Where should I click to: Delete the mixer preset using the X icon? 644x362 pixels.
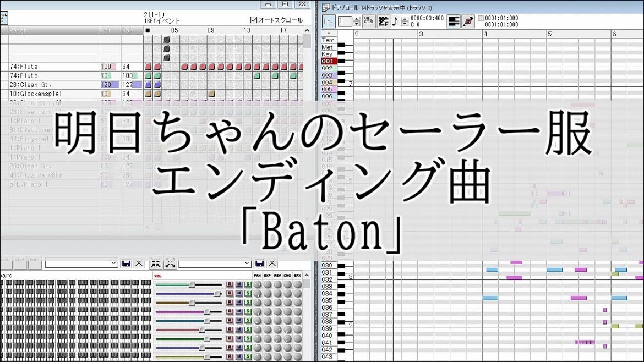click(138, 263)
